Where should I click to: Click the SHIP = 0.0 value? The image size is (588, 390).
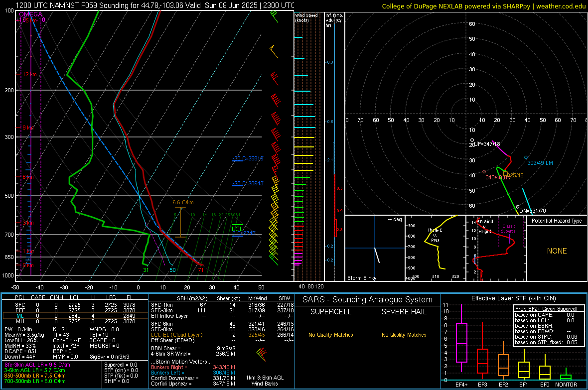[x=117, y=381]
